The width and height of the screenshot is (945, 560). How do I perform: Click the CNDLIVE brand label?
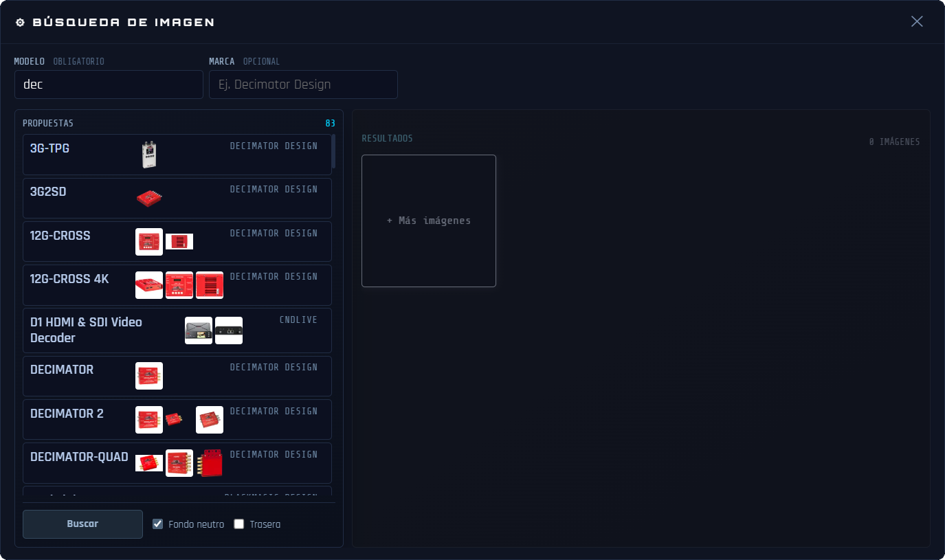[298, 320]
